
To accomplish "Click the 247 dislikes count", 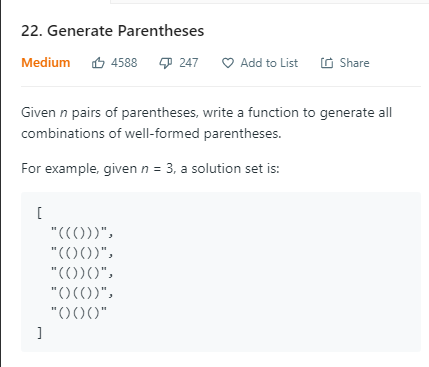I will coord(189,63).
